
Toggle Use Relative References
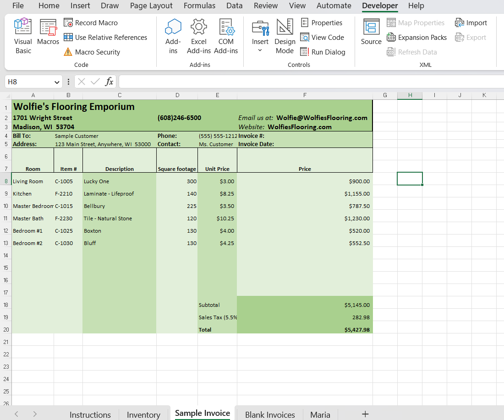pos(105,37)
